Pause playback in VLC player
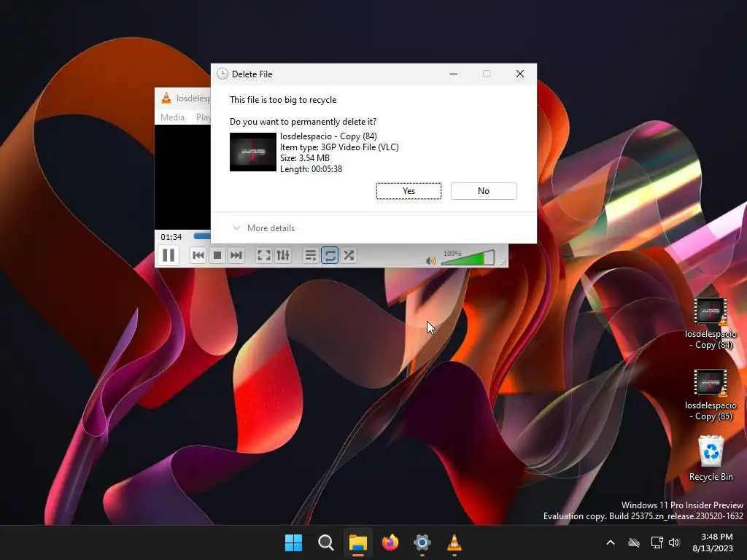Image resolution: width=747 pixels, height=560 pixels. pyautogui.click(x=169, y=255)
